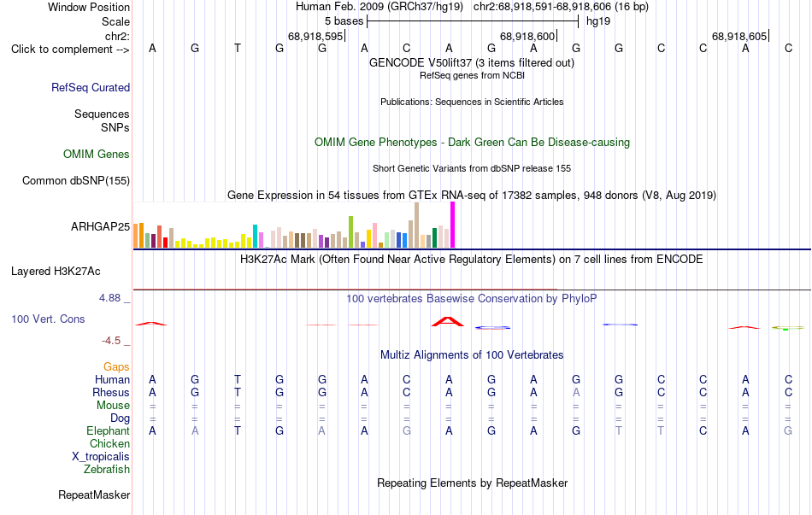Open the Layered H3K27Ac track label
This screenshot has height=515, width=812.
[56, 272]
